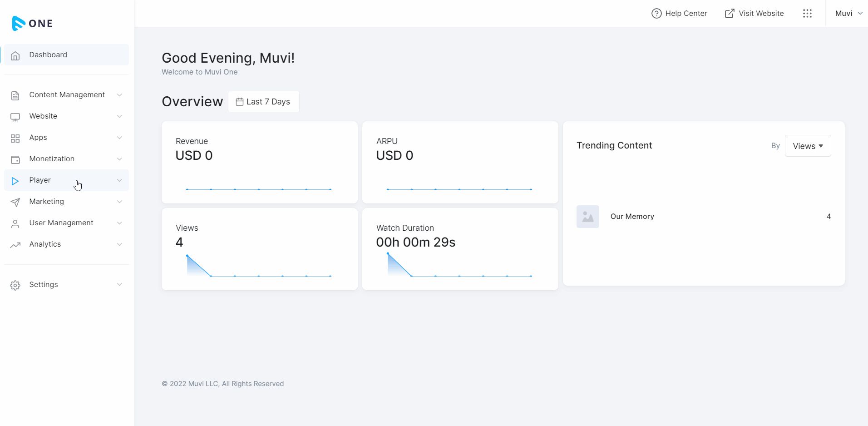This screenshot has height=426, width=868.
Task: Expand the User Management section
Action: tap(61, 223)
